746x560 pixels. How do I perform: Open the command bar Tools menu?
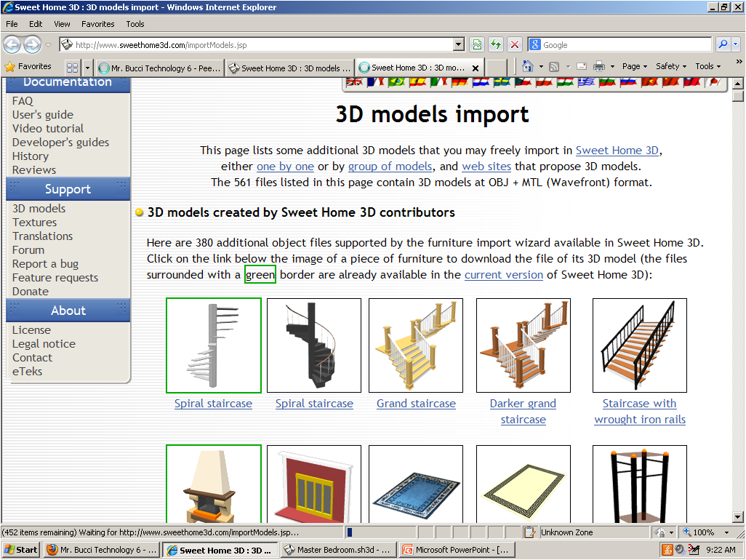[708, 67]
